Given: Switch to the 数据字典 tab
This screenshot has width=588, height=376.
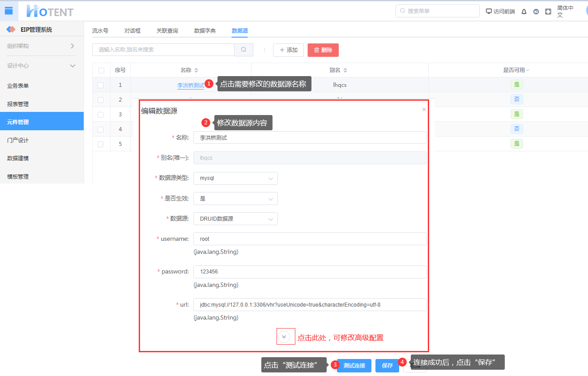Looking at the screenshot, I should click(x=205, y=31).
